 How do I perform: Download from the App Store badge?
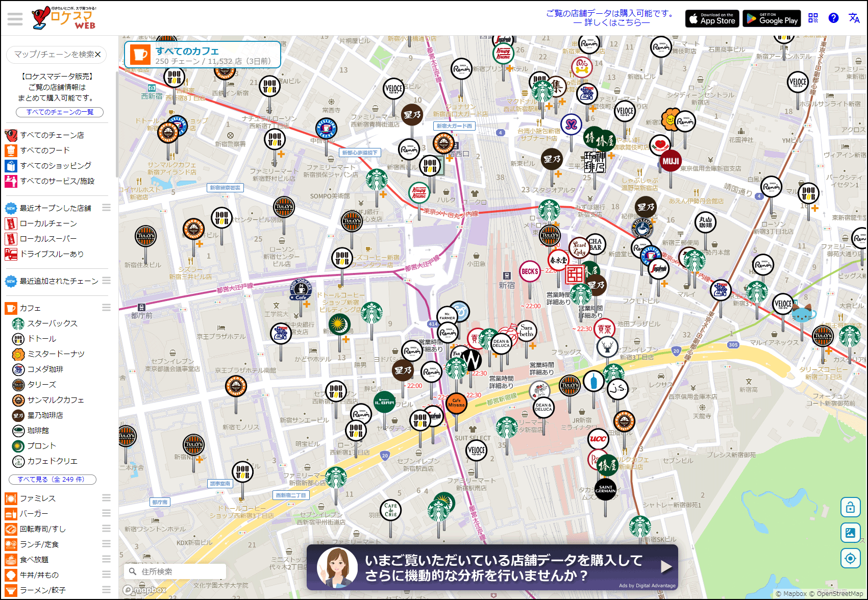(712, 19)
